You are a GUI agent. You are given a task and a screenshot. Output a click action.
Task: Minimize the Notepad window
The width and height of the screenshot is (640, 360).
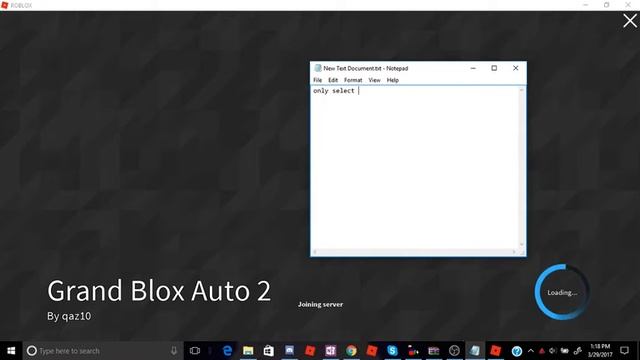[x=473, y=68]
